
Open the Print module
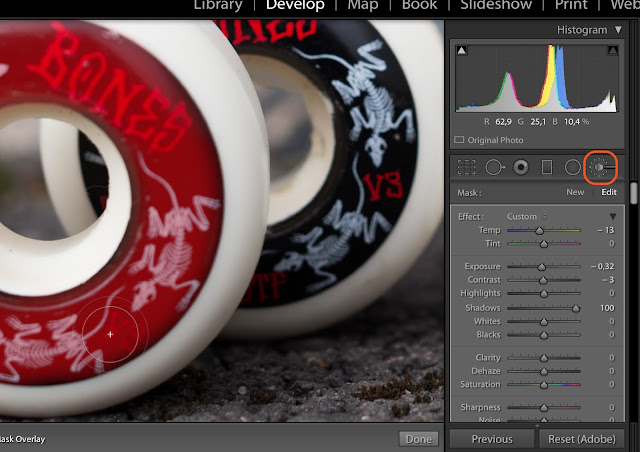click(x=571, y=5)
